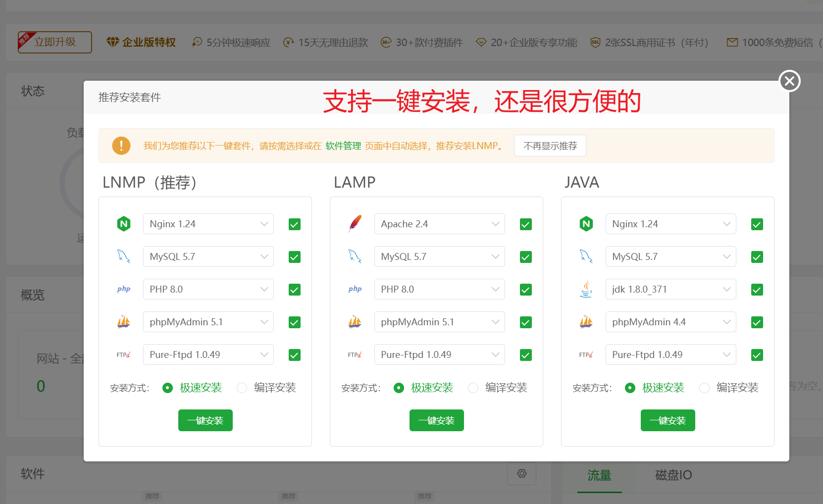Click the MySQL dolphin icon in JAVA panel
Screen dimensions: 823x504
pos(586,256)
